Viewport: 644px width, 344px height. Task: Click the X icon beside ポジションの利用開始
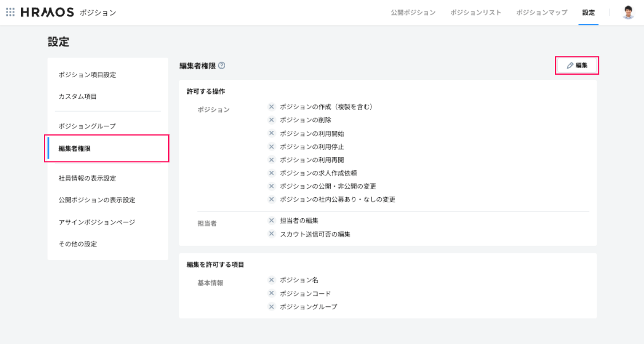click(271, 133)
